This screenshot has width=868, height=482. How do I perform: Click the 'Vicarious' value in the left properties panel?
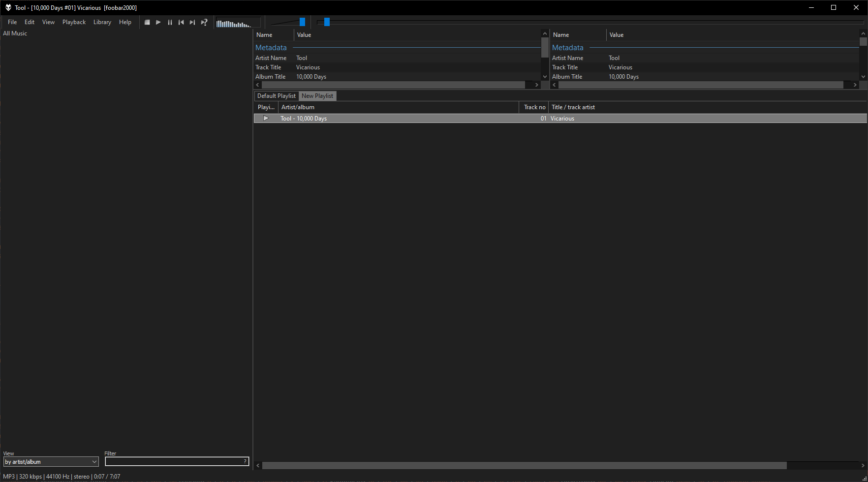click(x=308, y=67)
